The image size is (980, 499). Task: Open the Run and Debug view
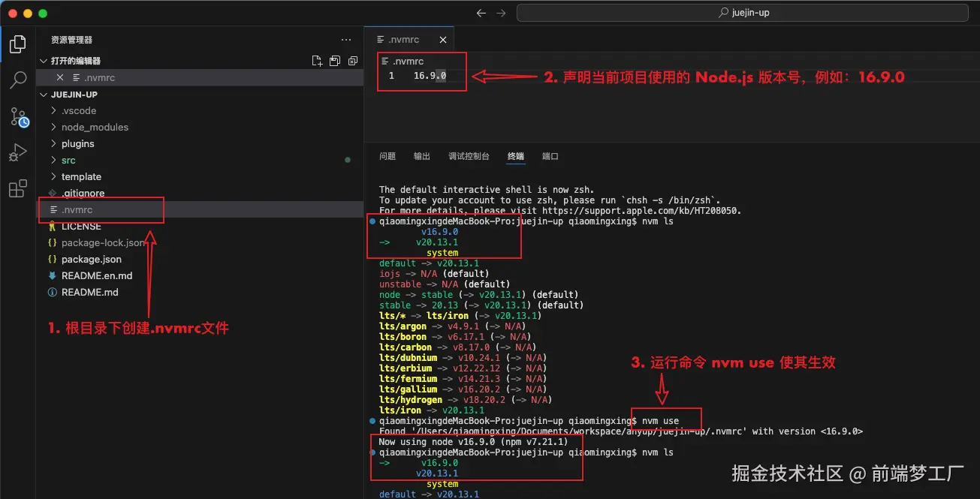pos(18,152)
